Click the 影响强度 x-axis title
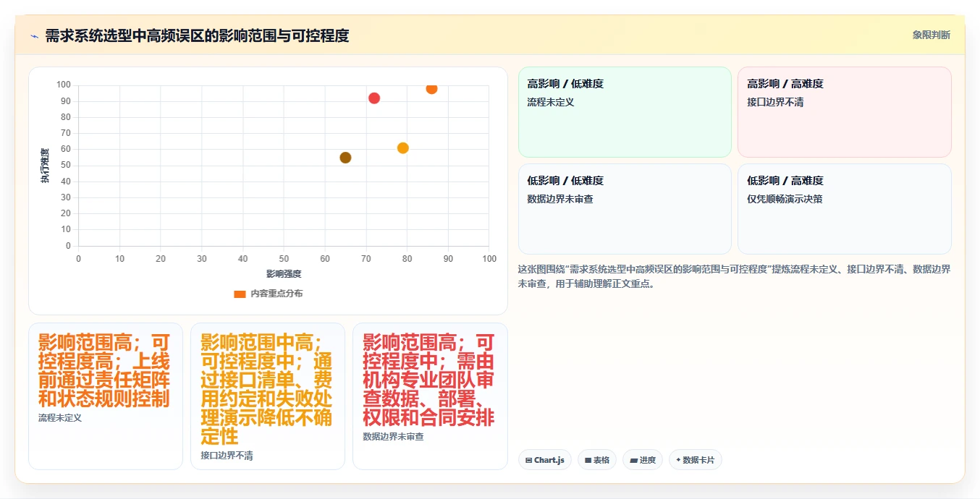 pyautogui.click(x=284, y=274)
